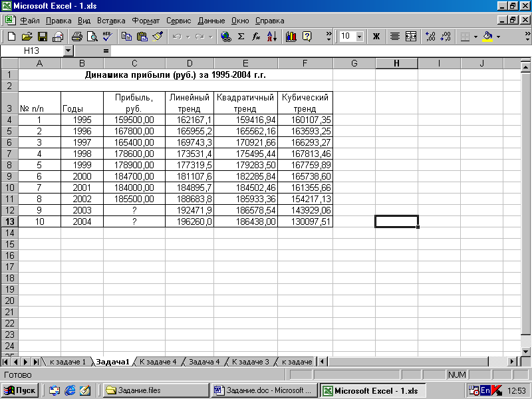
Task: Open the Сервис menu
Action: click(x=178, y=21)
